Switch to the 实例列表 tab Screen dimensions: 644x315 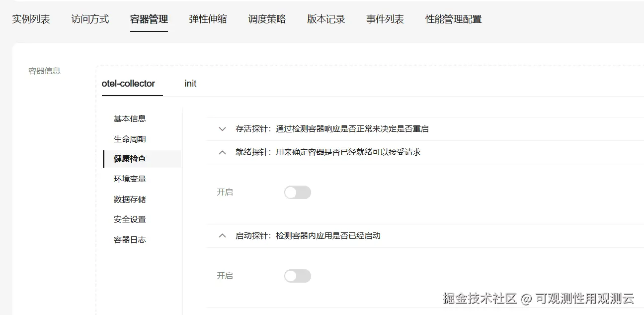point(31,19)
